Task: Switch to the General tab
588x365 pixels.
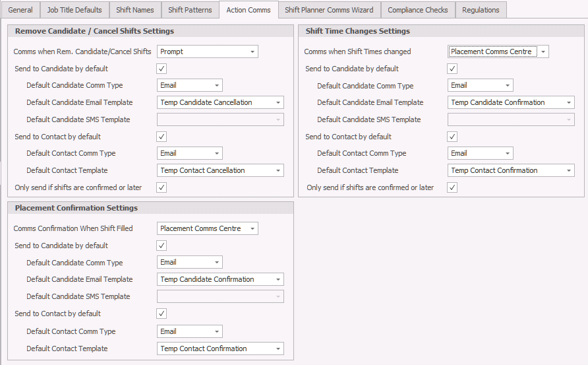Action: point(20,10)
